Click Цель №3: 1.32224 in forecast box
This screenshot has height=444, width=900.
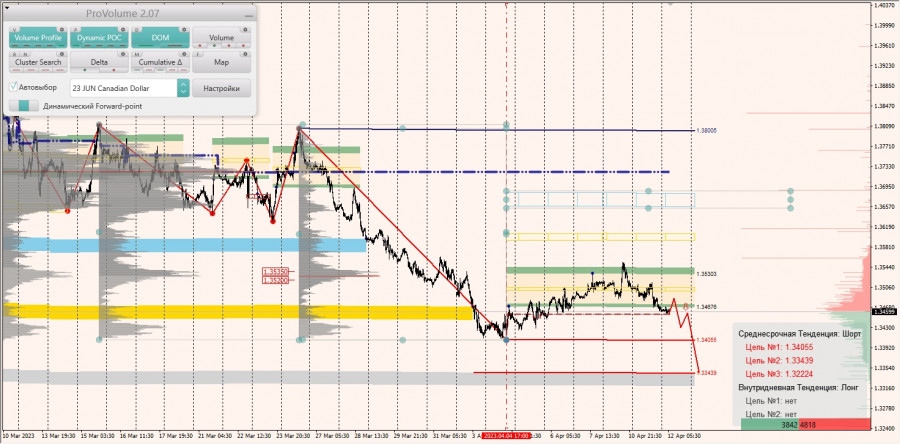point(779,374)
